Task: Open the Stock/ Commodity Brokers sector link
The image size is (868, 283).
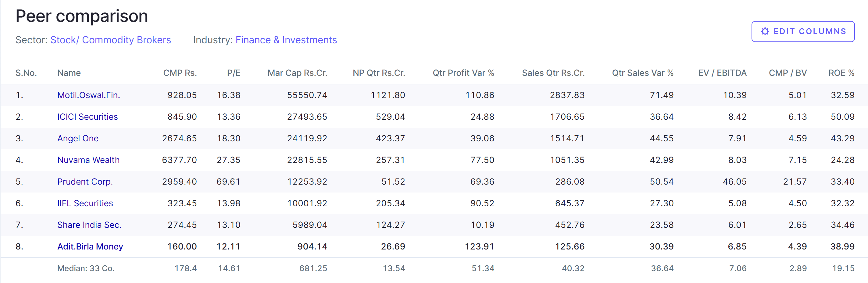Action: pos(111,40)
